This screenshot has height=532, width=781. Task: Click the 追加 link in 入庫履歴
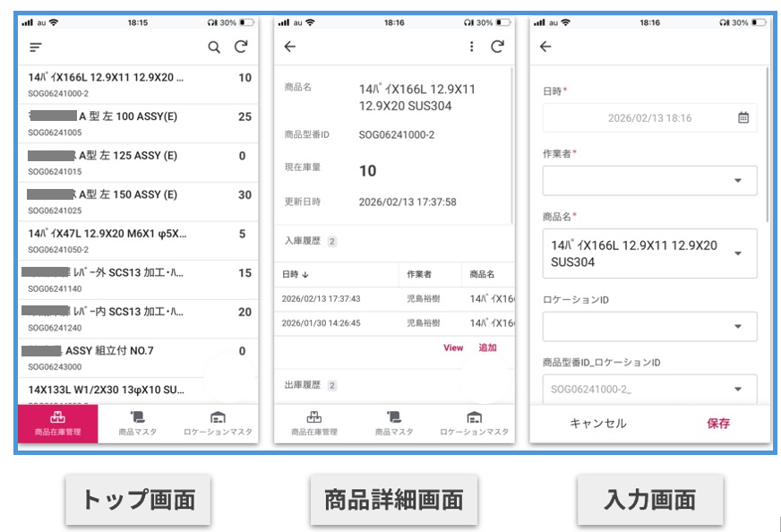487,348
